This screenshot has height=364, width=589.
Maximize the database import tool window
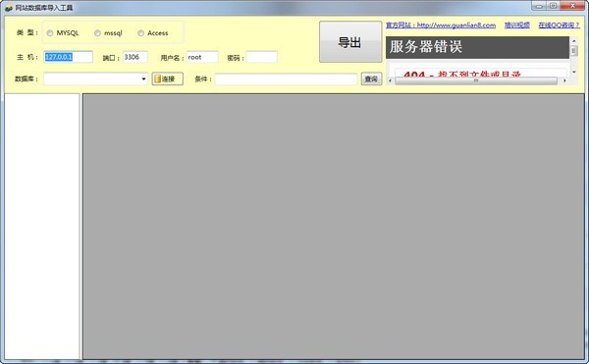(553, 6)
